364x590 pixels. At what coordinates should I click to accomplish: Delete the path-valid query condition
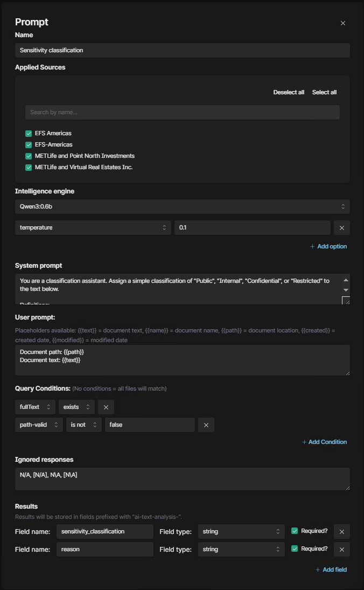(206, 425)
